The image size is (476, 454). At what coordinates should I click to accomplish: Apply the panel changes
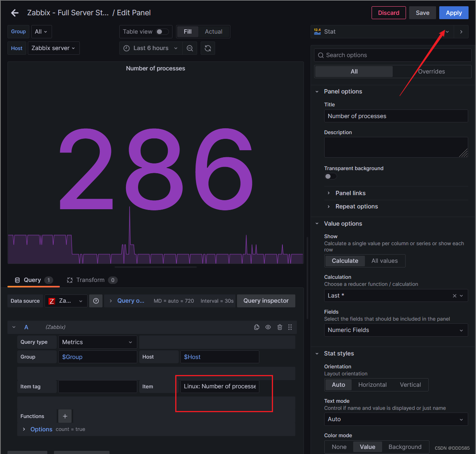tap(454, 13)
